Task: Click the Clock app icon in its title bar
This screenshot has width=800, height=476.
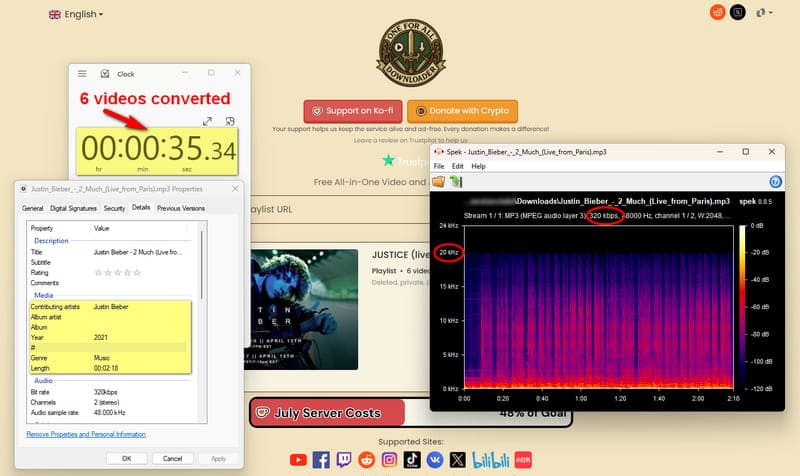Action: click(x=105, y=73)
